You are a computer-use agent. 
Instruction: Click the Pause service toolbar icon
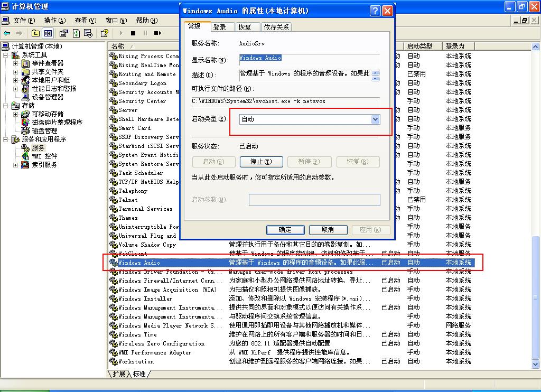pos(145,33)
